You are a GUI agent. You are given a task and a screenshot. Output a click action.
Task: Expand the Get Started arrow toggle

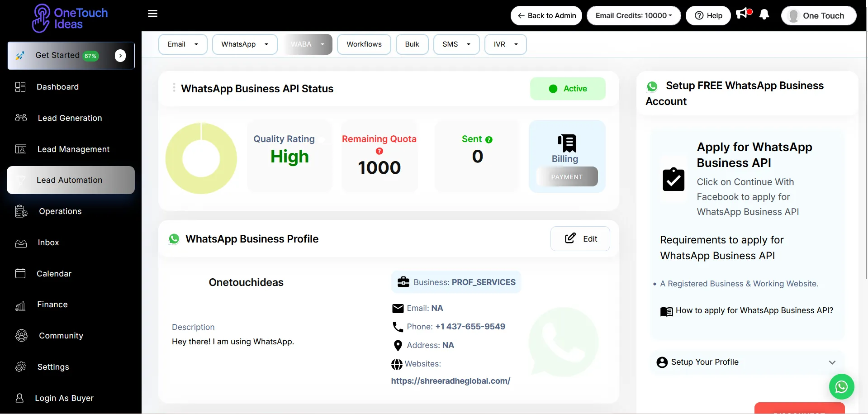(120, 56)
